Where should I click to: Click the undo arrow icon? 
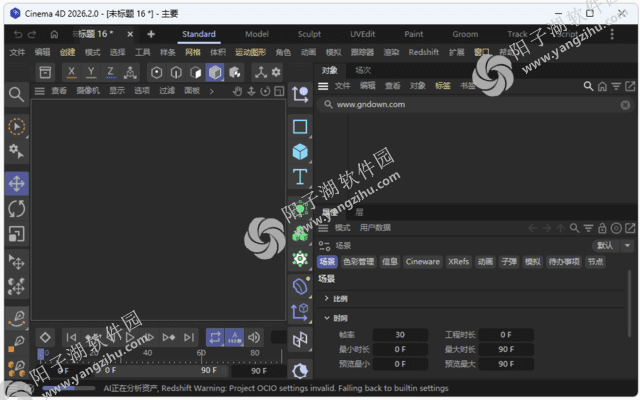point(18,34)
